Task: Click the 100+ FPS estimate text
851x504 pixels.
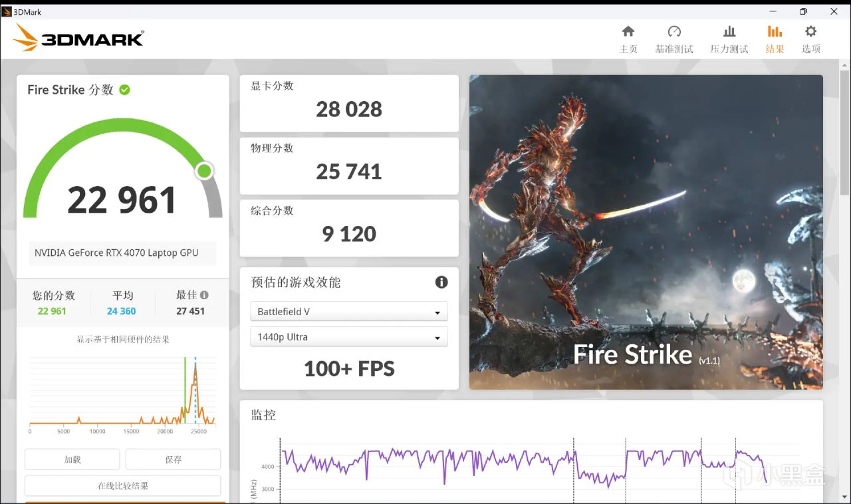Action: click(349, 369)
